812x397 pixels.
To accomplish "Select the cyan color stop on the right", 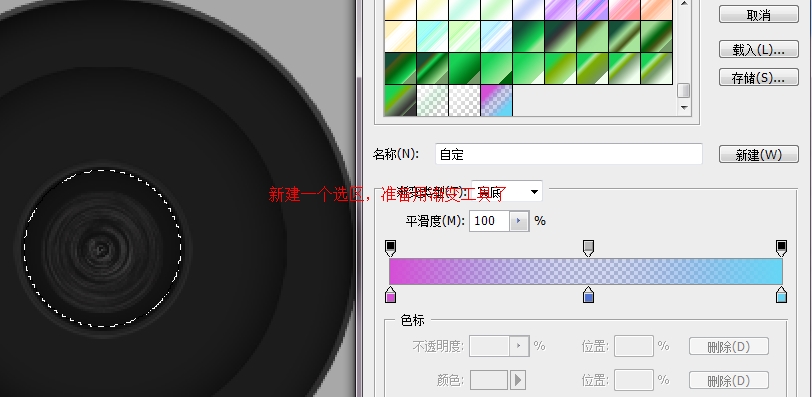I will 781,295.
